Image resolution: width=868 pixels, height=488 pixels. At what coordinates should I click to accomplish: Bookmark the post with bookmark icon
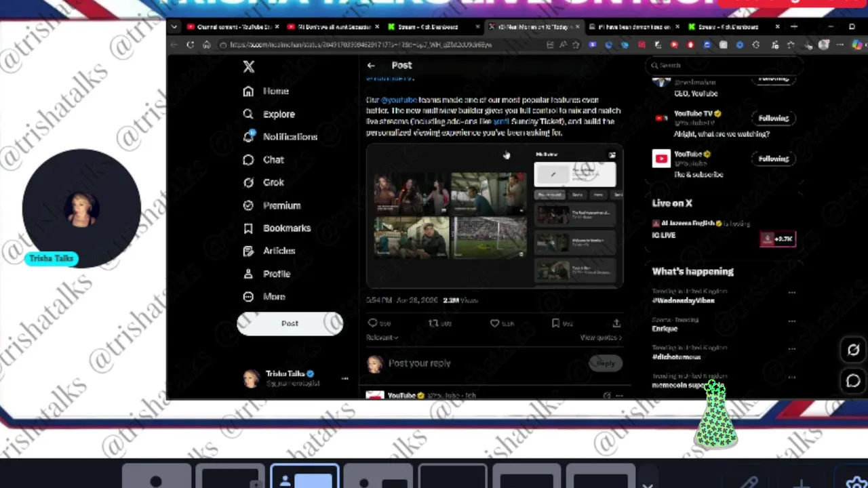[555, 323]
